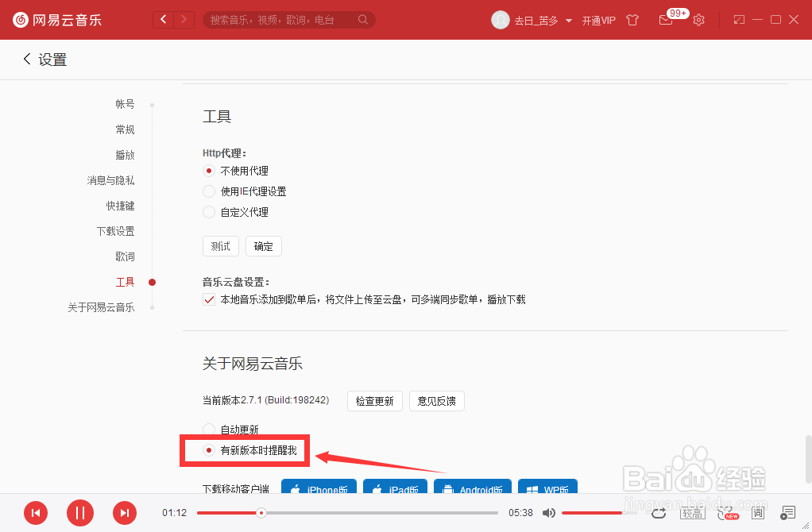Download the iPad版 client
Viewport: 812px width, 532px height.
click(395, 487)
